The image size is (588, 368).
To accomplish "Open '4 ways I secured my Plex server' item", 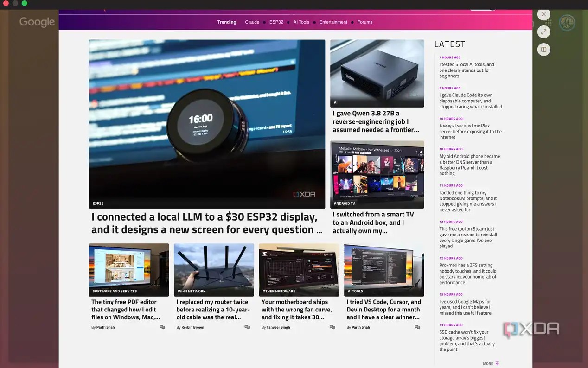I will pyautogui.click(x=470, y=132).
